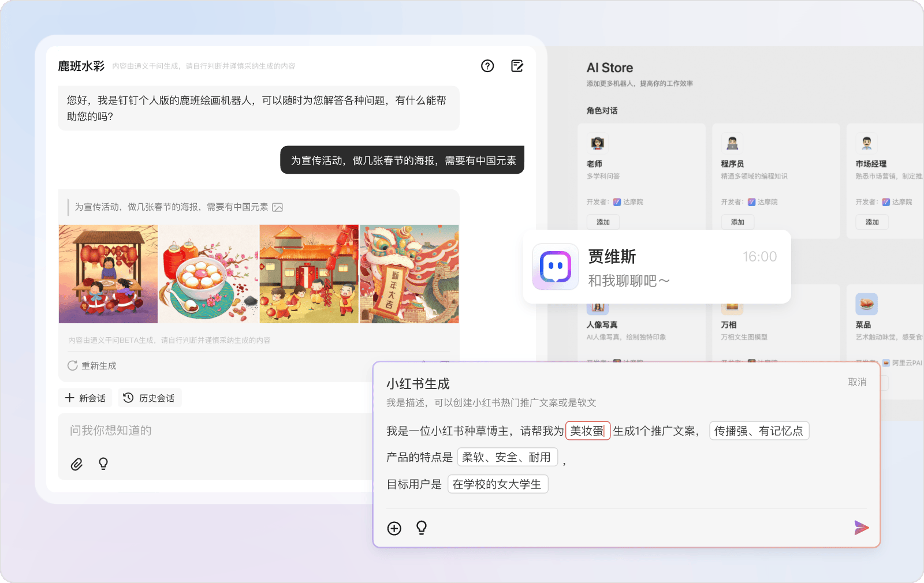Start a new conversation via the compose pencil icon

[517, 66]
